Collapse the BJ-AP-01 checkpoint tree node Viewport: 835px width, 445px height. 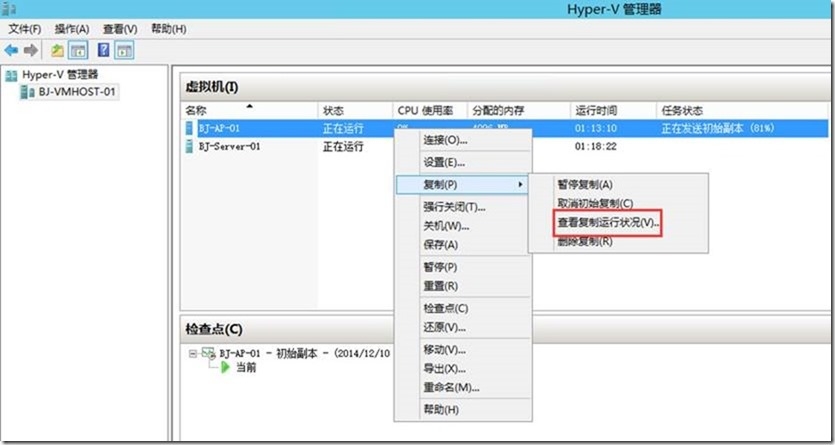pyautogui.click(x=193, y=353)
